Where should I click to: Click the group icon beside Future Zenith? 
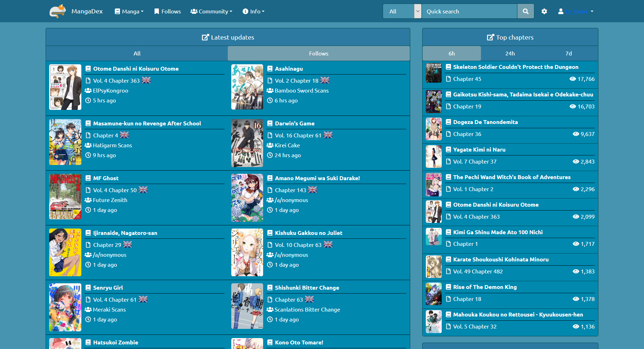(x=88, y=200)
